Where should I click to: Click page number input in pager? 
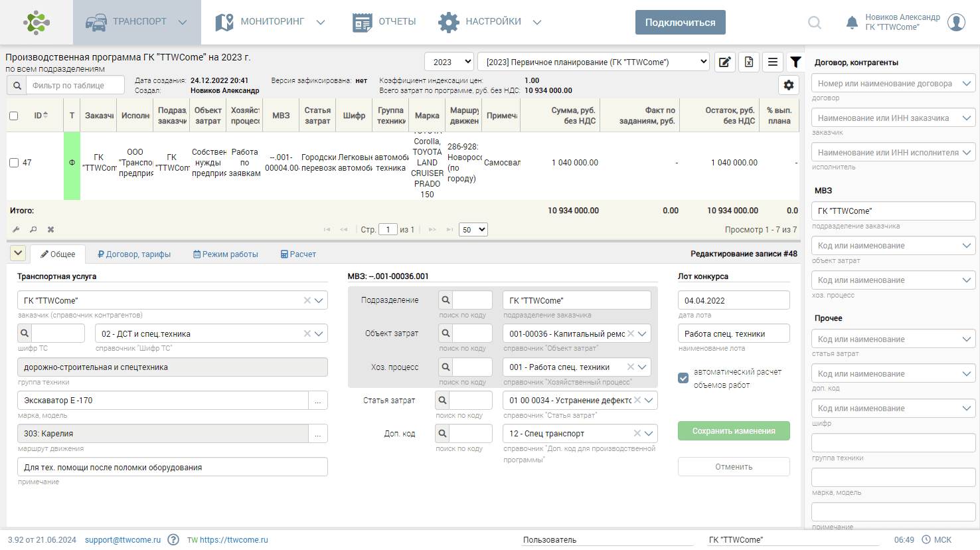388,229
